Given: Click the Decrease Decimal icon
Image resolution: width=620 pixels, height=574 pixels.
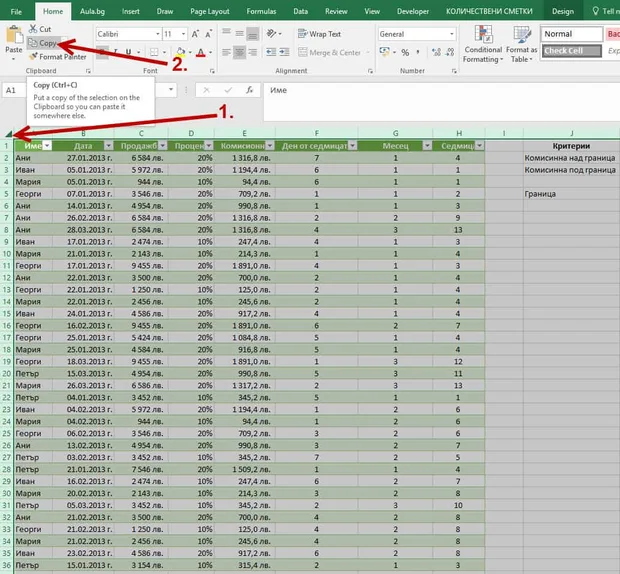Looking at the screenshot, I should pos(450,52).
